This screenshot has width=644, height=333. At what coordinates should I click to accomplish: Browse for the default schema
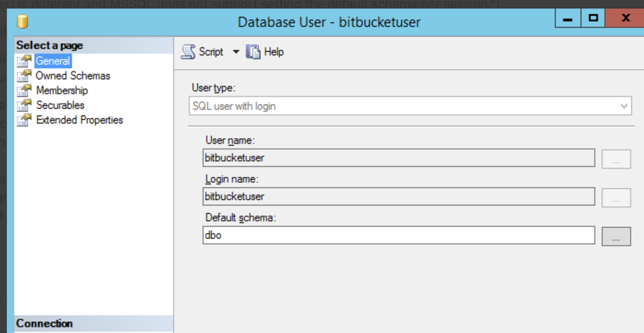(616, 236)
